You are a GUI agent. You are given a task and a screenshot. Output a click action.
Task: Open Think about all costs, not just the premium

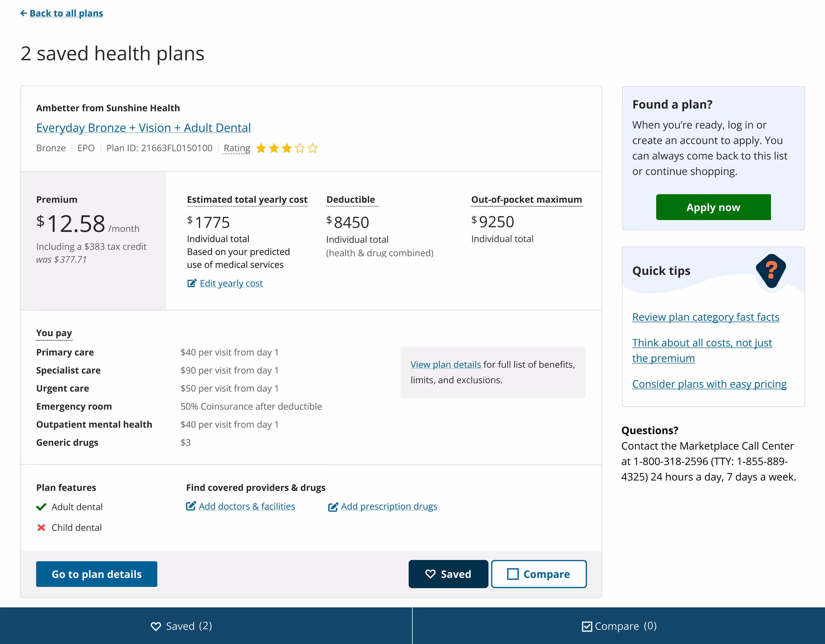point(702,350)
